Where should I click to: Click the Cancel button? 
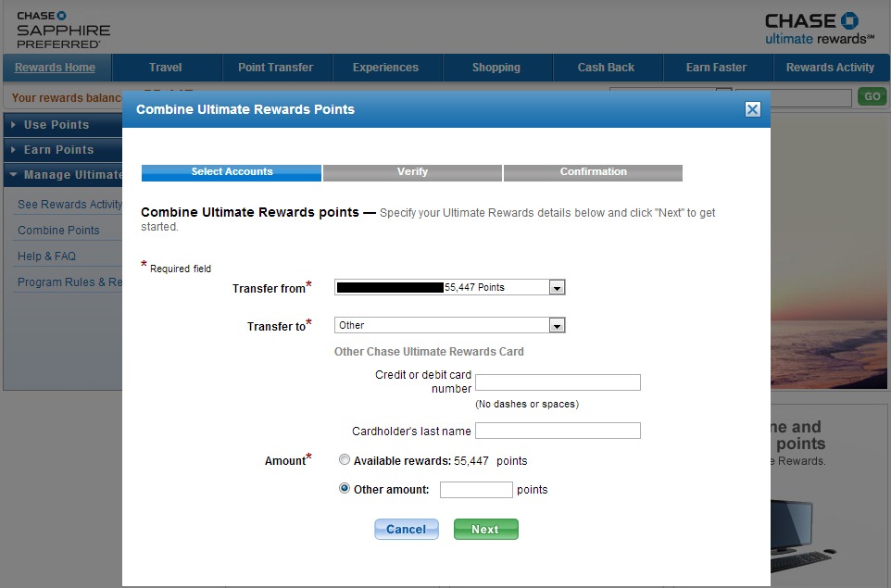click(x=406, y=529)
